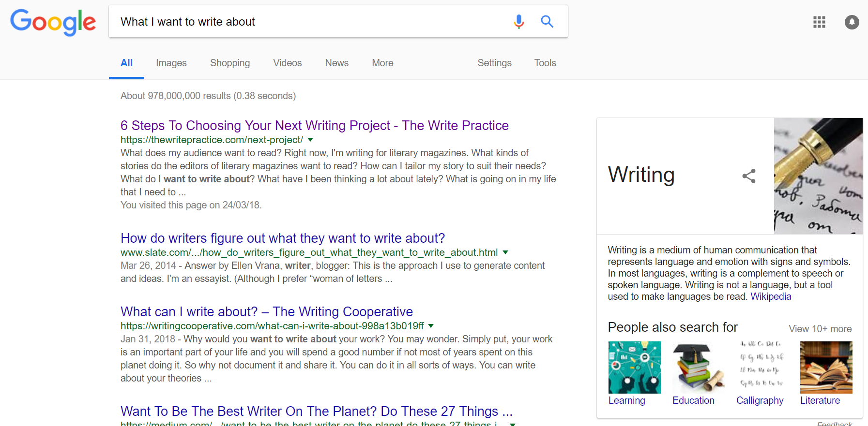The height and width of the screenshot is (426, 868).
Task: Switch to the Shopping tab
Action: (230, 63)
